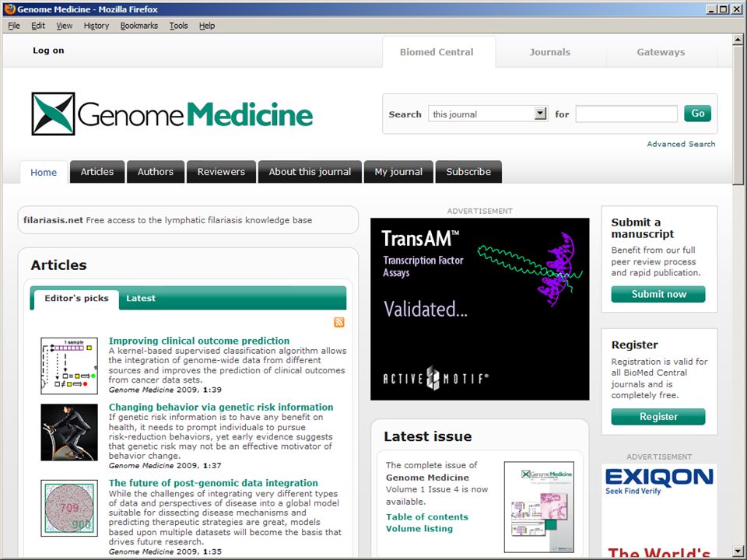
Task: Open the View menu
Action: pos(65,26)
